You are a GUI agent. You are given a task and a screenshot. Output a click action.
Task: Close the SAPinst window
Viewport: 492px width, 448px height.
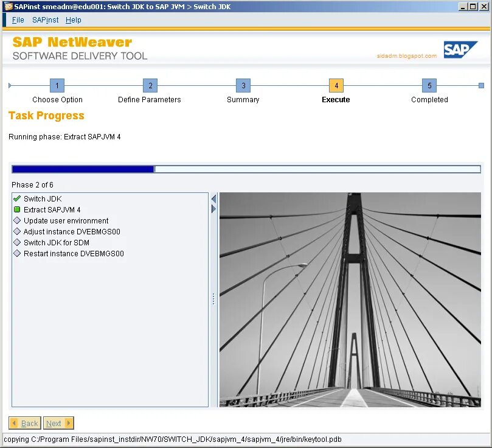coord(484,7)
